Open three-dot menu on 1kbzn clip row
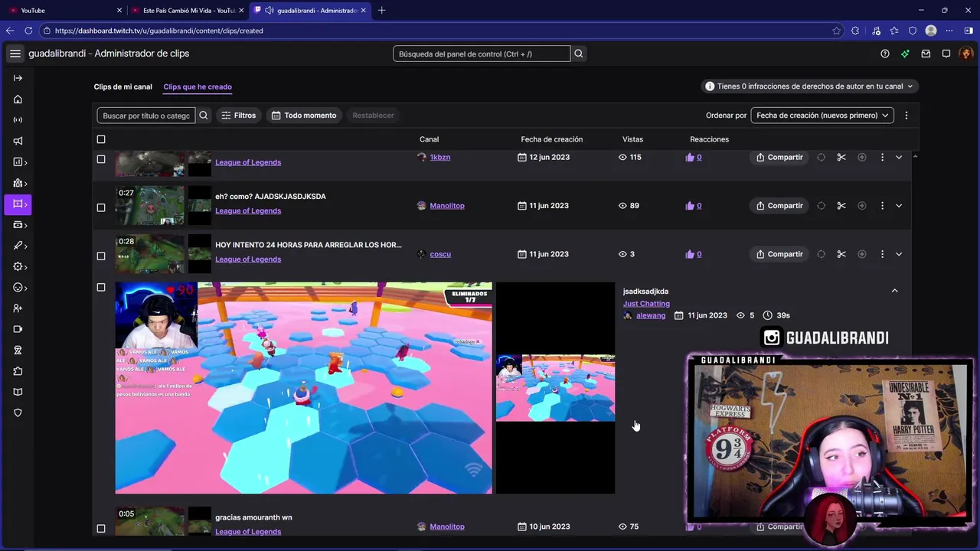The width and height of the screenshot is (980, 551). click(x=882, y=157)
